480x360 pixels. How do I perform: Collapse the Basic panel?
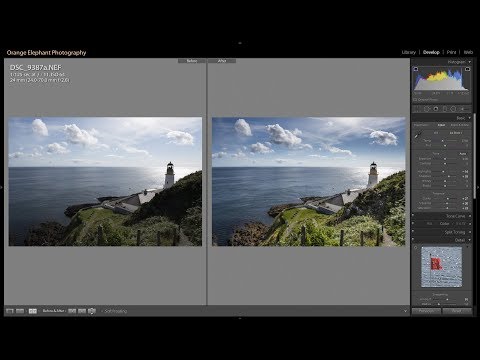coord(470,118)
